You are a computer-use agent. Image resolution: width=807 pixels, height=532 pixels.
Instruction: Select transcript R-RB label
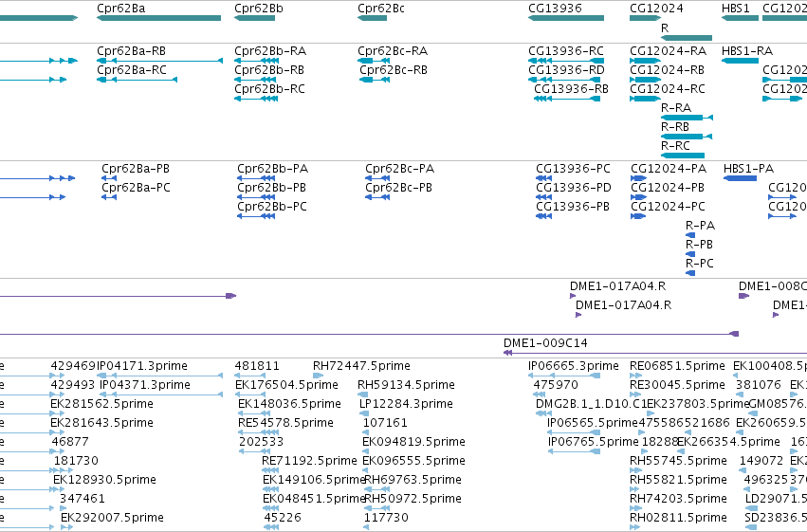[x=675, y=127]
